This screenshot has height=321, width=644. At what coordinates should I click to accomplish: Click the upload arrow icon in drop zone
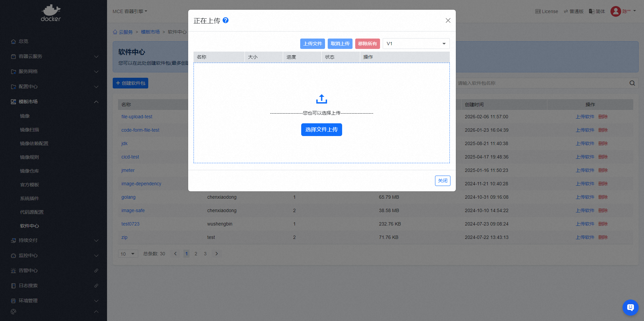click(x=321, y=99)
